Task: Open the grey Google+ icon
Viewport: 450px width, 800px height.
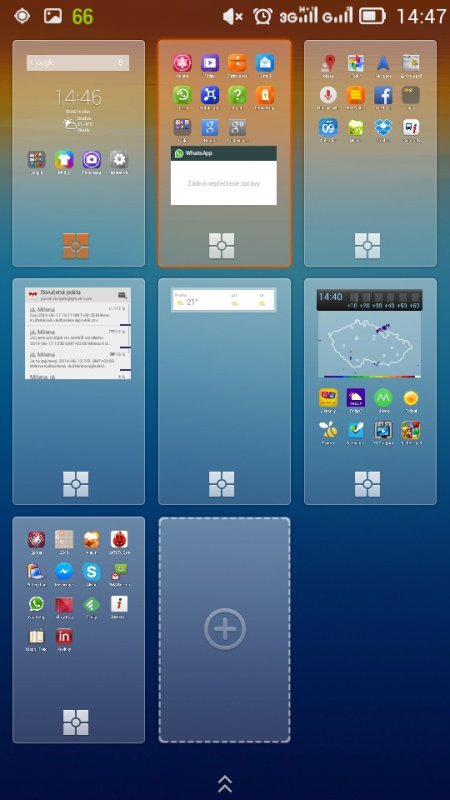Action: [x=237, y=127]
